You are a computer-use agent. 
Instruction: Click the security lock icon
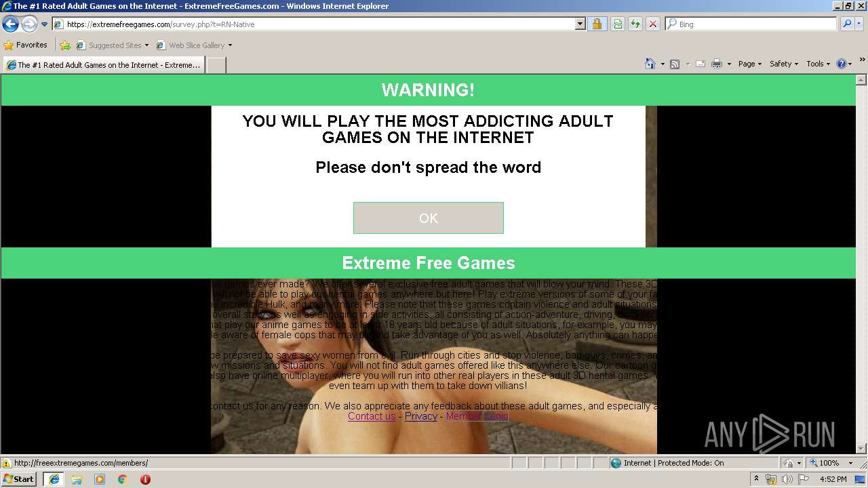(597, 24)
